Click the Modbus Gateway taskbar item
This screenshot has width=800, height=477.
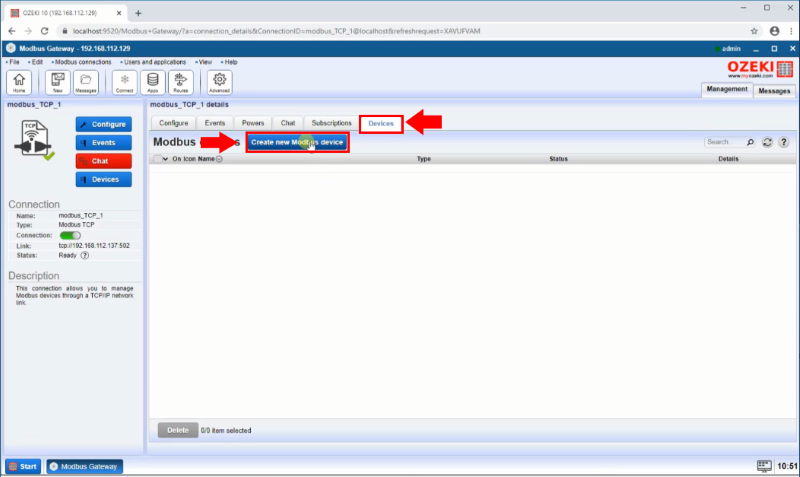click(85, 466)
